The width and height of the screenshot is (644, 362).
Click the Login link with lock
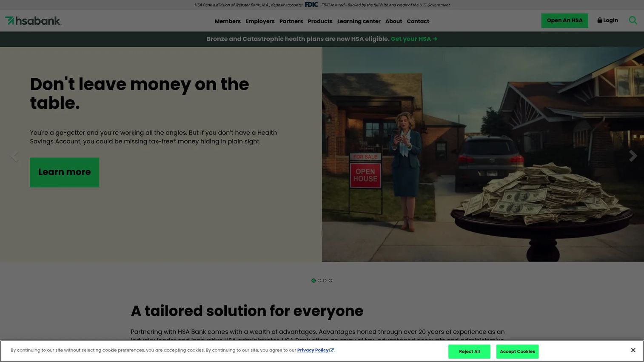pyautogui.click(x=607, y=20)
